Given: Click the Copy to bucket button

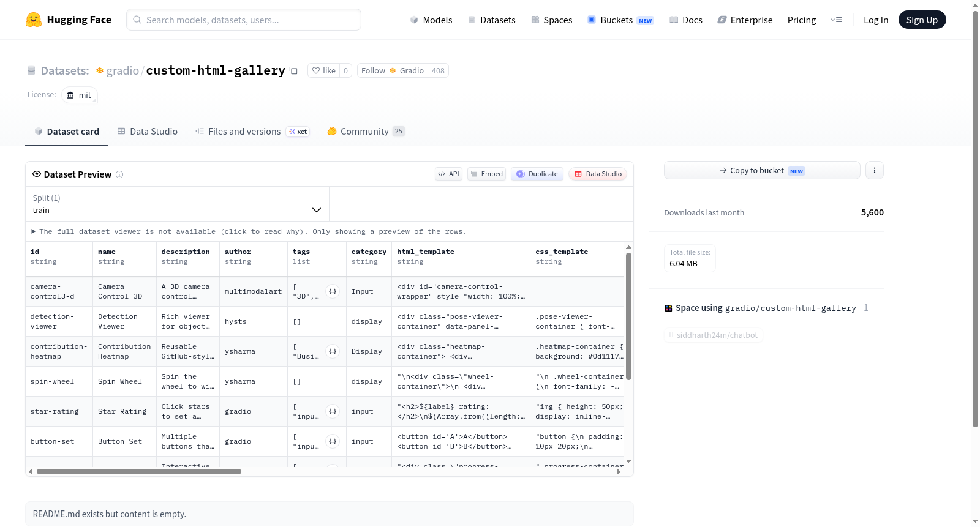Looking at the screenshot, I should pos(762,170).
